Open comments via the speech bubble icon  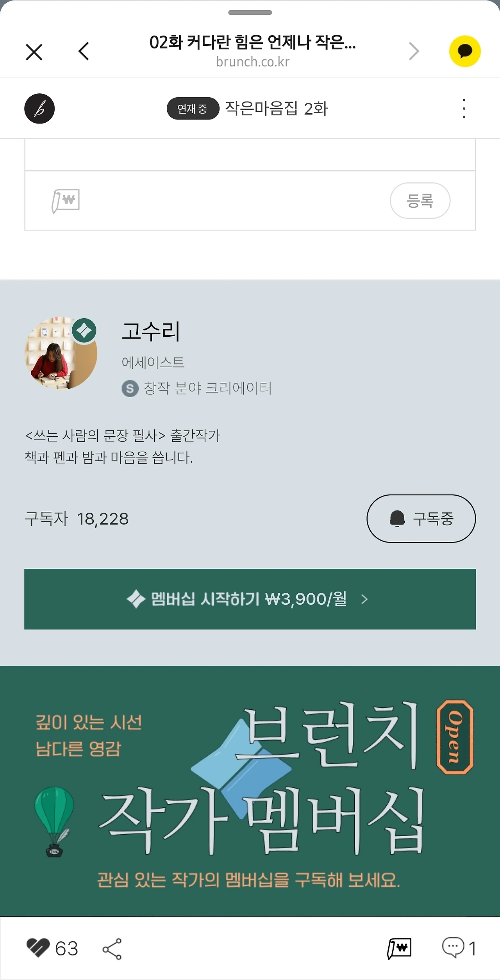pos(453,948)
